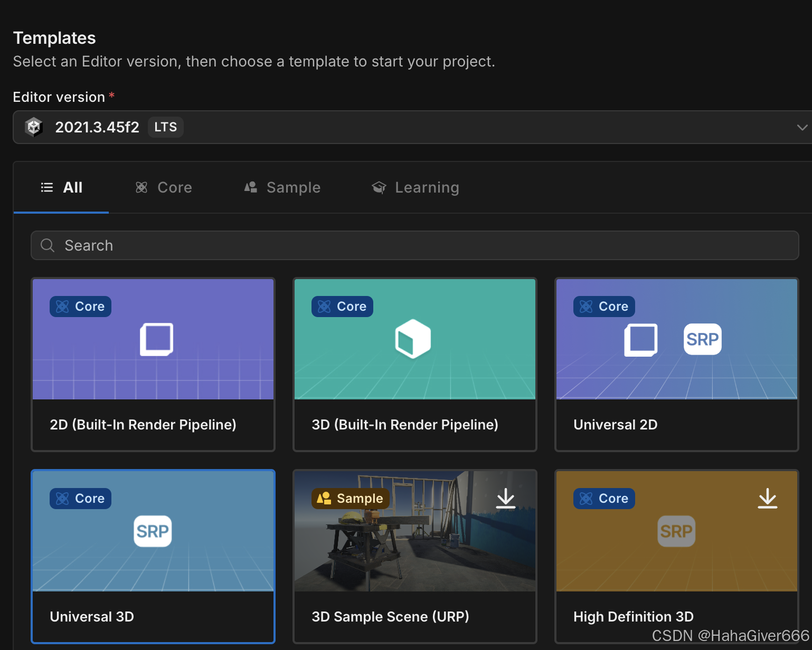Click the SRP icon on the Universal 2D card
This screenshot has width=812, height=650.
click(x=703, y=339)
